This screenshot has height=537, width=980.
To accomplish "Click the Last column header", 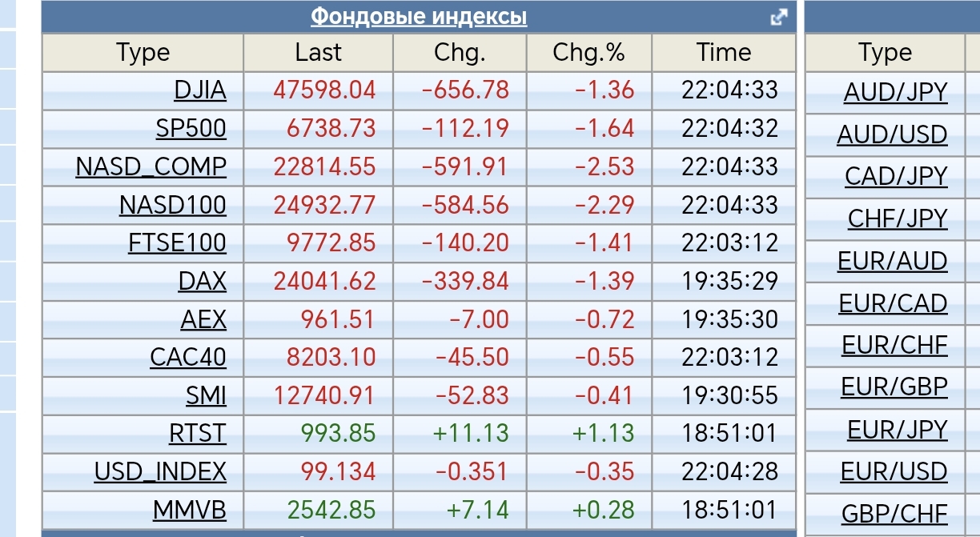I will tap(318, 53).
